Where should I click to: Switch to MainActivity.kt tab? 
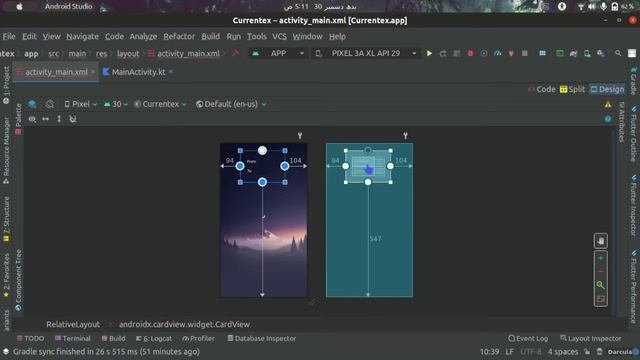click(x=138, y=72)
